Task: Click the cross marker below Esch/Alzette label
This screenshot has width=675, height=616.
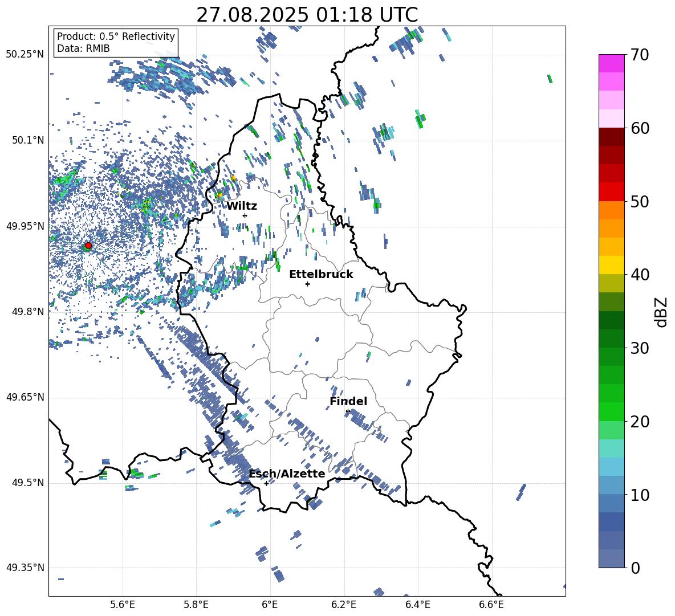Action: (x=266, y=483)
